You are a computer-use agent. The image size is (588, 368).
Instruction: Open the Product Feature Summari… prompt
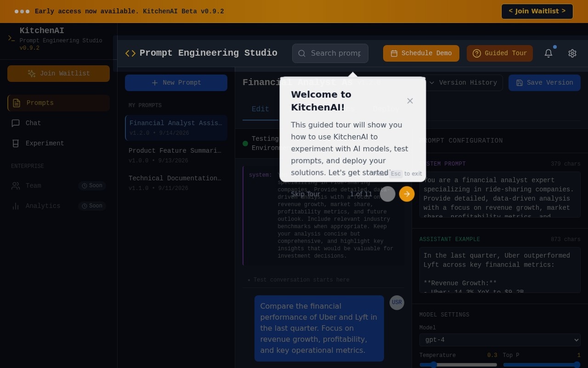176,155
